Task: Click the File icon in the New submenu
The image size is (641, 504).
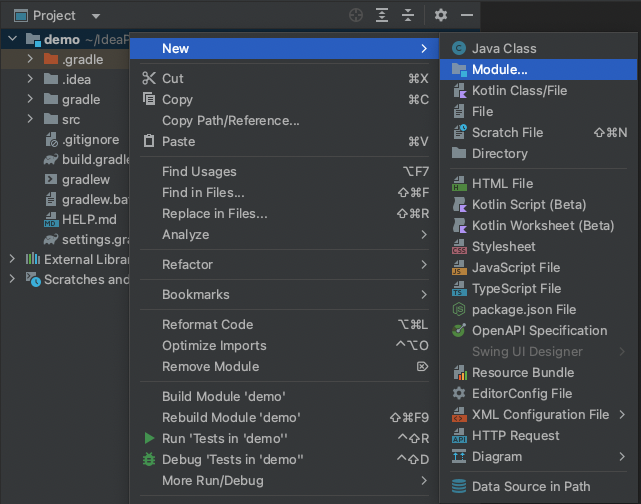Action: 459,112
